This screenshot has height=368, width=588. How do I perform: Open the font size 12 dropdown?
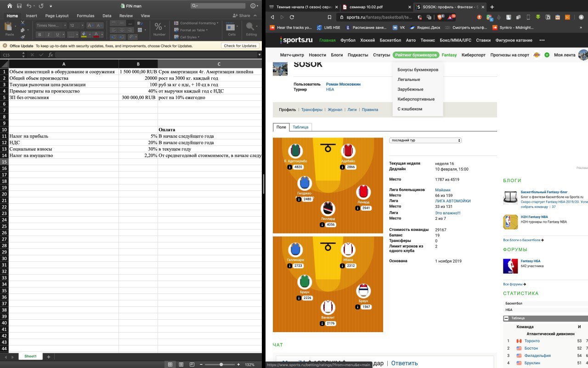(82, 25)
